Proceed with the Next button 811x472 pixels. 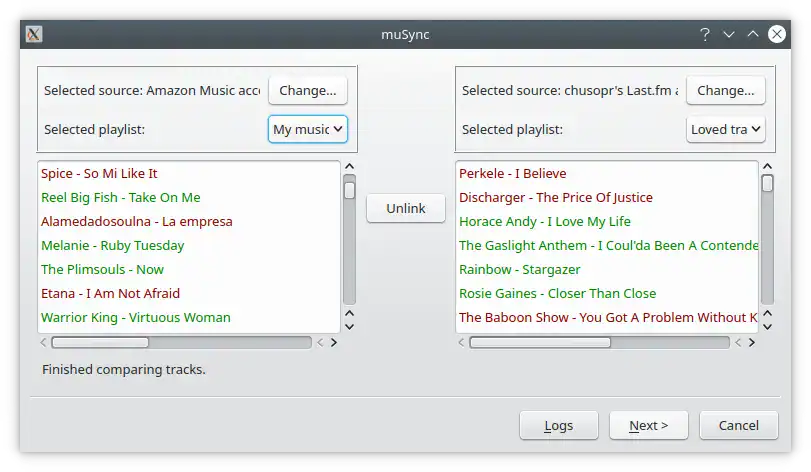click(x=649, y=425)
